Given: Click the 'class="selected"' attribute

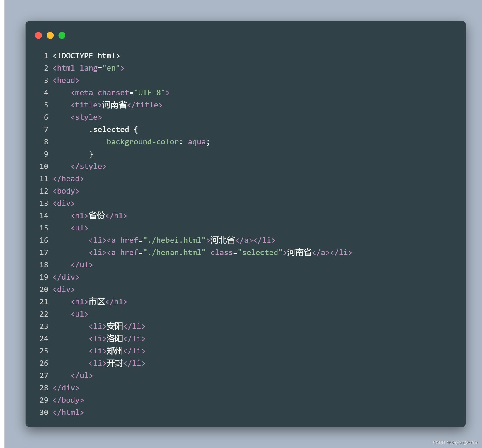Looking at the screenshot, I should coord(246,252).
